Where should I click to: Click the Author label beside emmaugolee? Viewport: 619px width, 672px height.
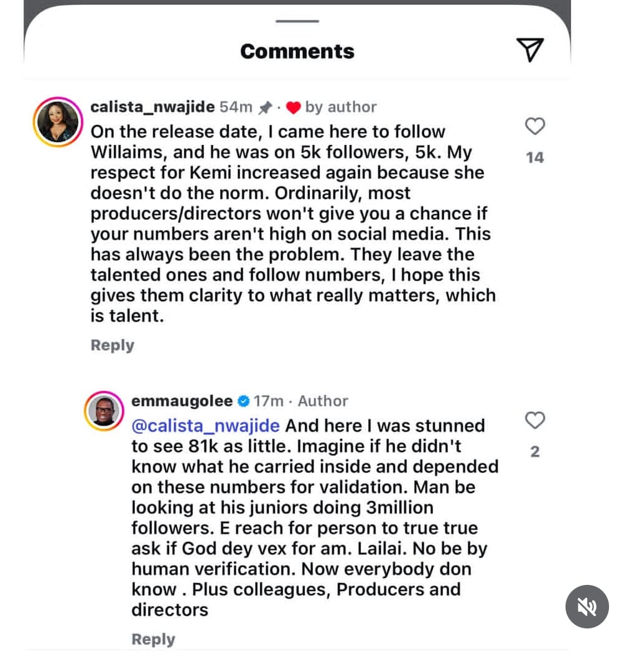coord(323,401)
